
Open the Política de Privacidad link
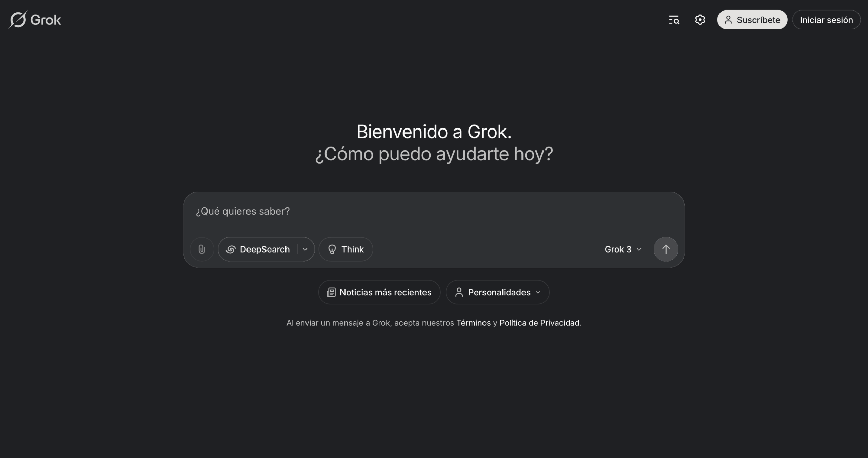(539, 323)
